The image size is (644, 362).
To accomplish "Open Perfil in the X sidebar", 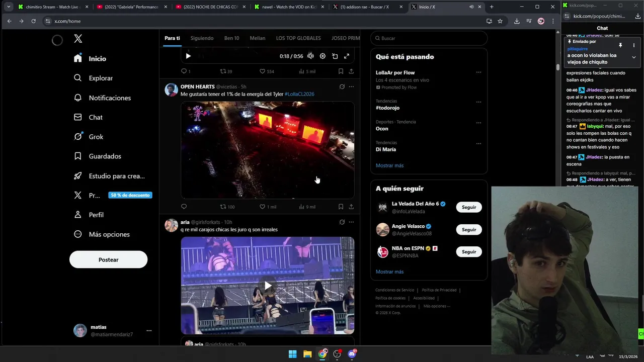I will [x=89, y=215].
